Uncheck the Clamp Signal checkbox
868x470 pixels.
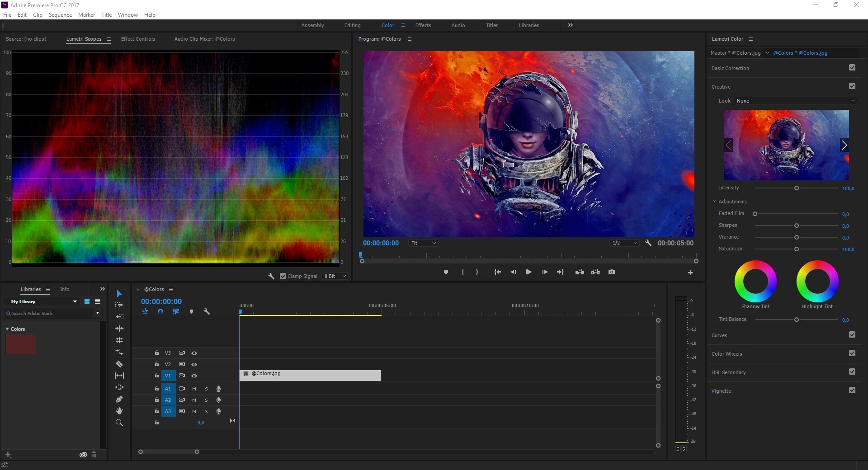pyautogui.click(x=283, y=276)
